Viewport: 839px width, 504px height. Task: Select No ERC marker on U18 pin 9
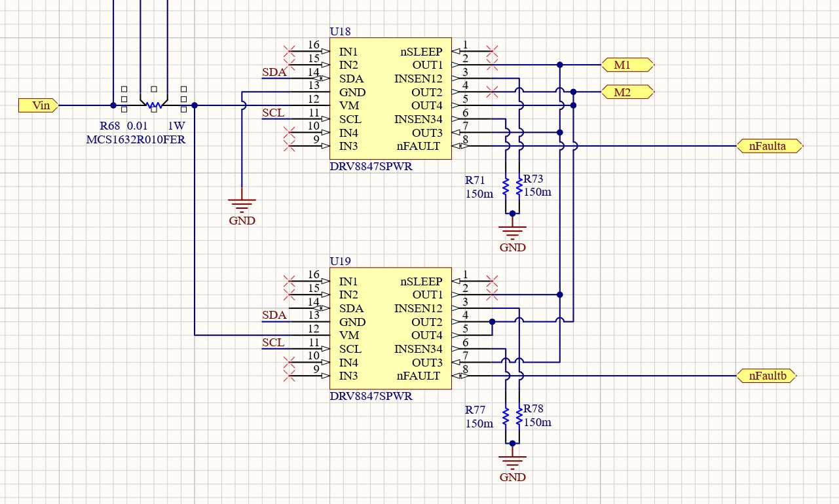pyautogui.click(x=288, y=146)
